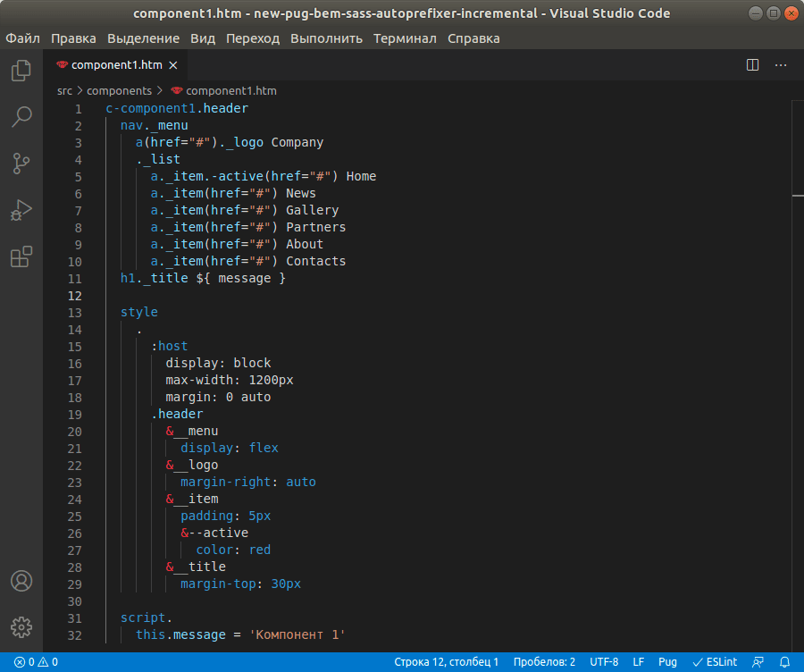804x672 pixels.
Task: Click the display: flex declaration
Action: click(230, 448)
